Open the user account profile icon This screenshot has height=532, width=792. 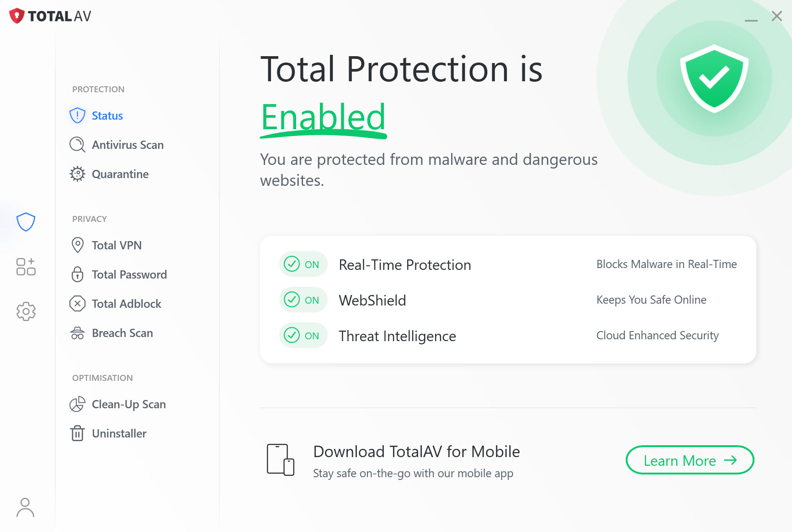25,507
